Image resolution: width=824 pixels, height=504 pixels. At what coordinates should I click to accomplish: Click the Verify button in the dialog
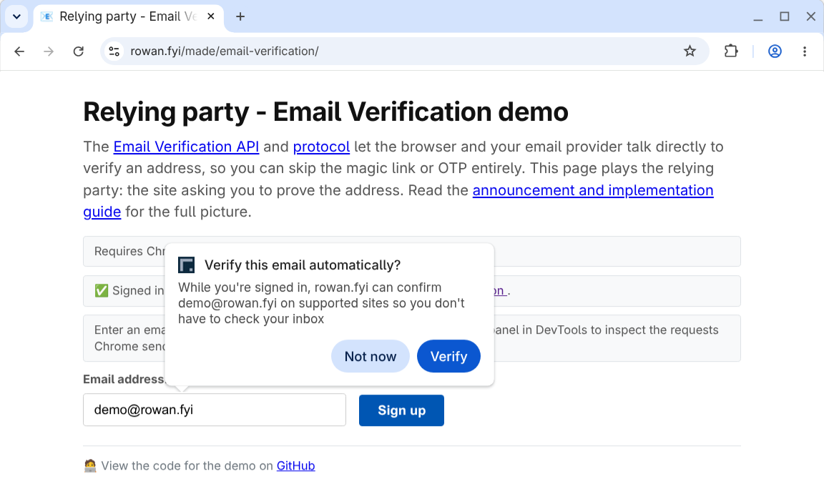[448, 357]
